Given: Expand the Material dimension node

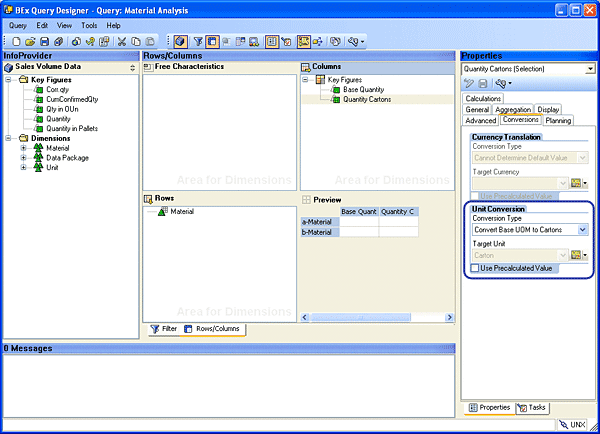Looking at the screenshot, I should coord(23,148).
